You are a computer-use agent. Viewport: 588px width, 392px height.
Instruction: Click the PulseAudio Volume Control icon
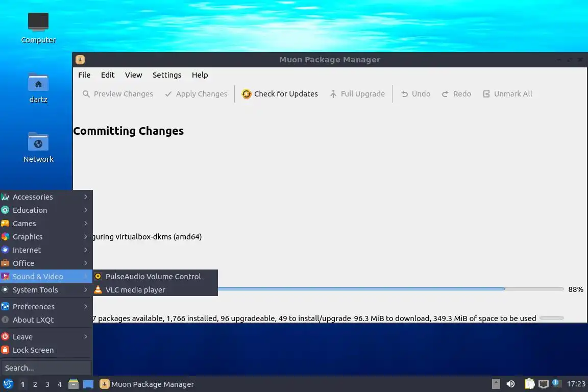[98, 277]
